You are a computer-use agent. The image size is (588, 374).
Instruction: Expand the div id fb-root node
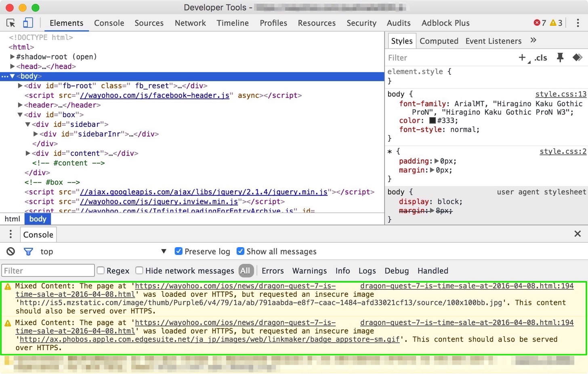tap(20, 86)
